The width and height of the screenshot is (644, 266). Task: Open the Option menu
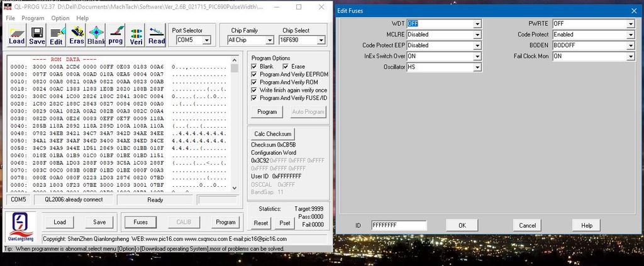60,18
